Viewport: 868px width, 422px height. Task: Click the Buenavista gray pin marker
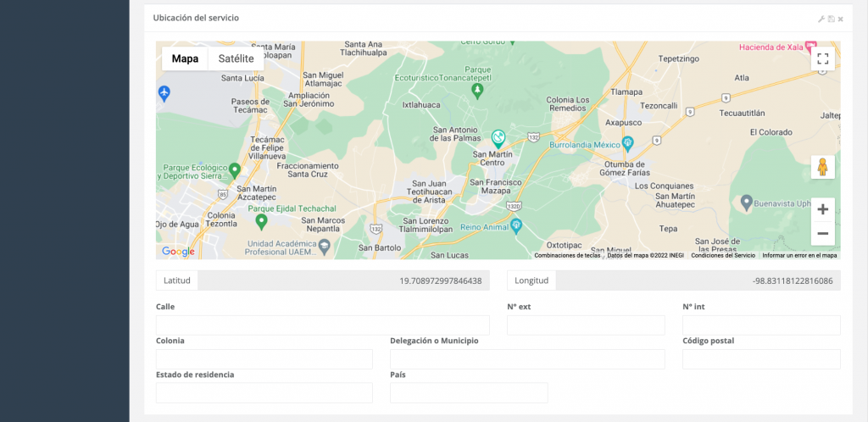[x=746, y=203]
